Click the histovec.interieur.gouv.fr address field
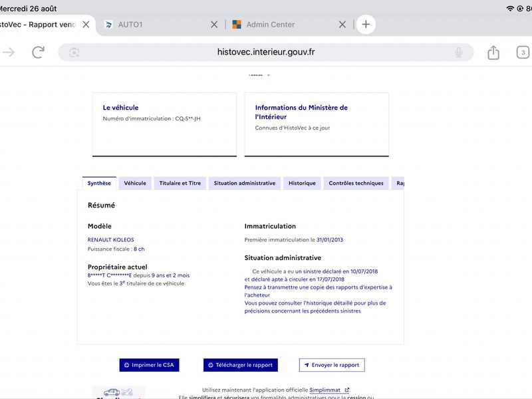 click(x=265, y=53)
